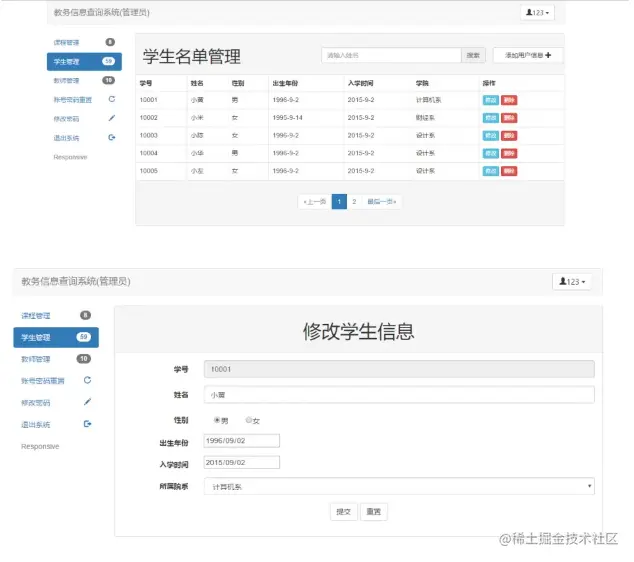Click the count badge beside upper 课程管理

click(110, 42)
